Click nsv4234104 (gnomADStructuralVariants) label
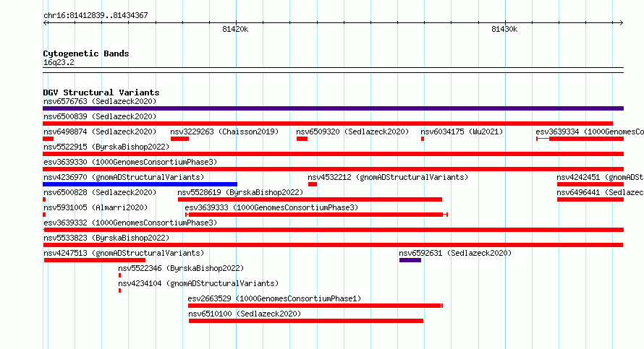 [x=198, y=283]
